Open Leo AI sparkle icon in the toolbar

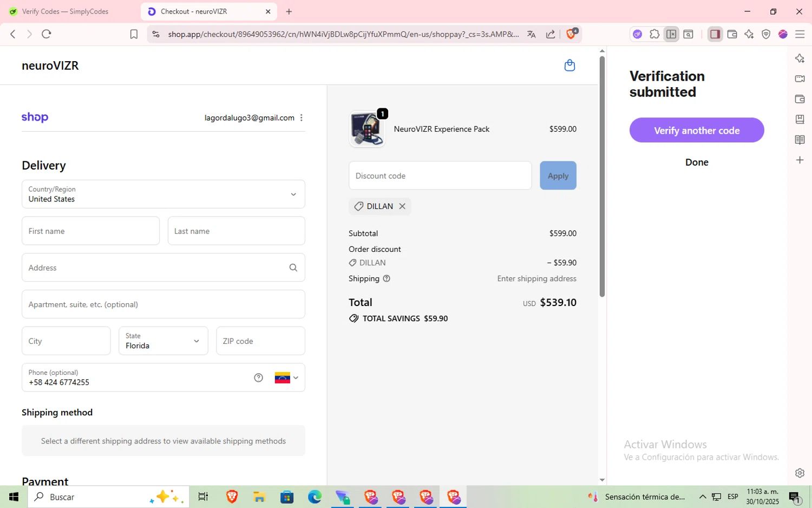749,34
